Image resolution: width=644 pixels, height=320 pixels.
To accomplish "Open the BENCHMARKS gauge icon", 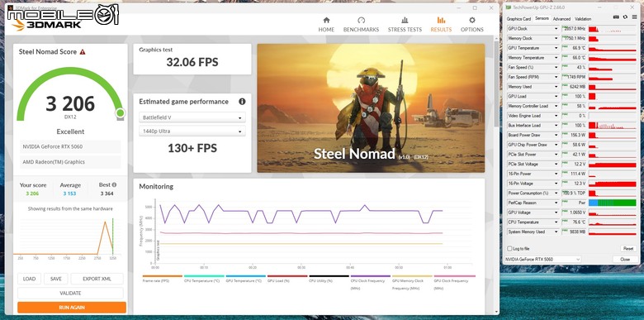I will pos(361,20).
